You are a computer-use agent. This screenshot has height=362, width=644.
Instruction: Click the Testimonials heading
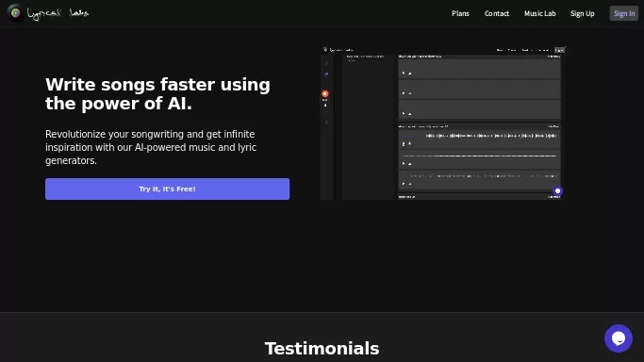(322, 349)
